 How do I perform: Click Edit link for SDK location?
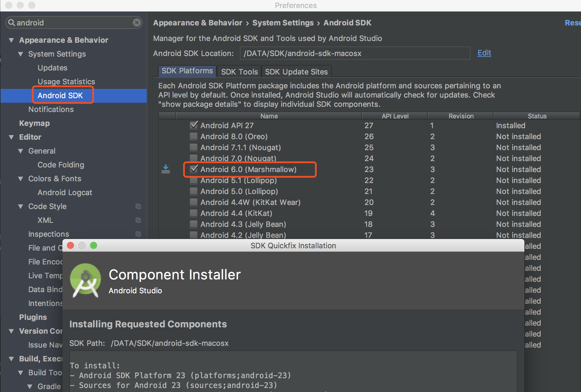(484, 53)
